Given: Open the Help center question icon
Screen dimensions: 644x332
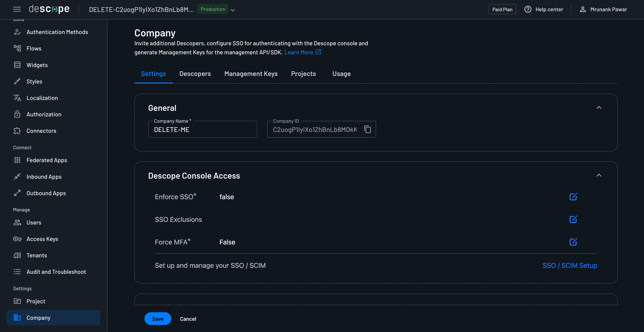Looking at the screenshot, I should click(528, 10).
